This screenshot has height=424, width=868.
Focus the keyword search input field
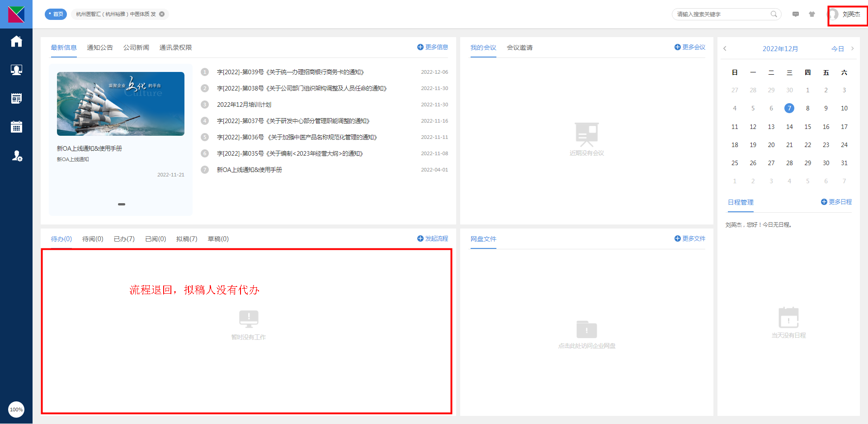(x=722, y=14)
